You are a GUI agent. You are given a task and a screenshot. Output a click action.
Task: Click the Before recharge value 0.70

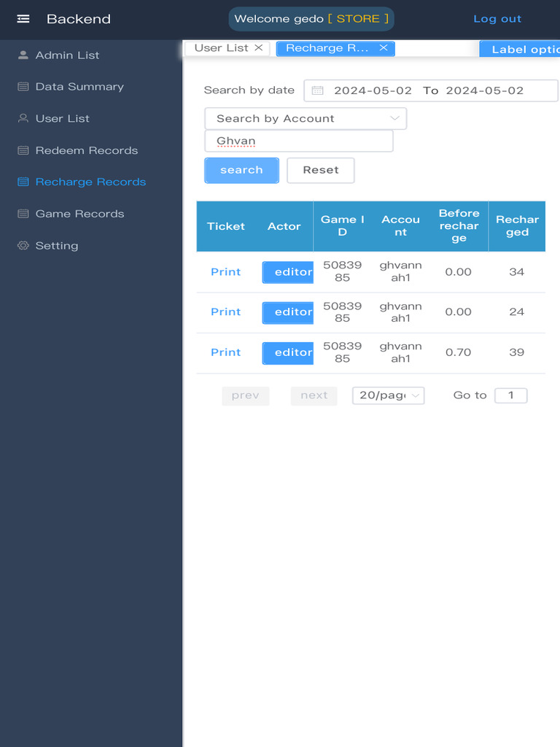click(x=458, y=352)
